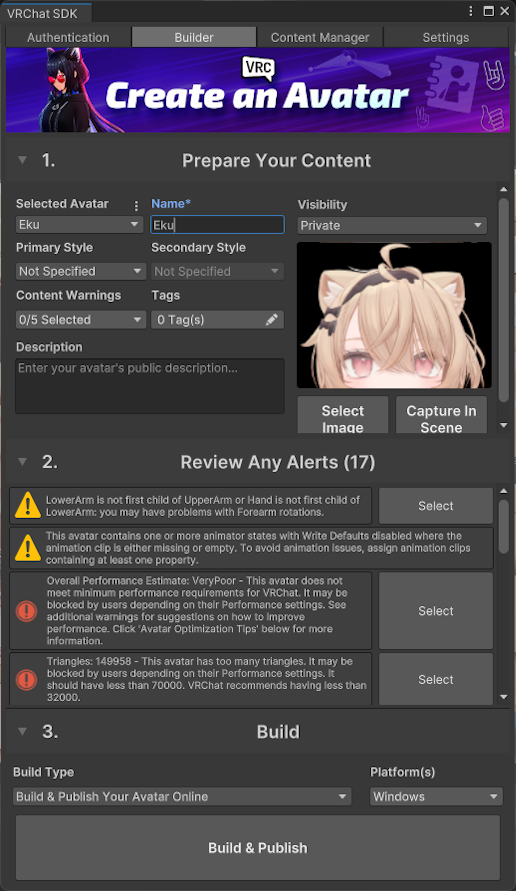The image size is (516, 891).
Task: Open the Platform(s) dropdown set to Windows
Action: [x=436, y=796]
